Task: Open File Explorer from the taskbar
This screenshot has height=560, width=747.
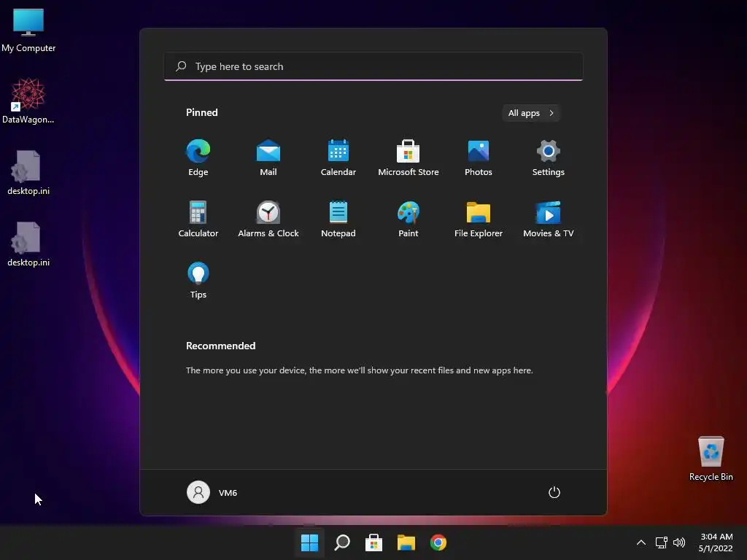Action: [x=406, y=542]
